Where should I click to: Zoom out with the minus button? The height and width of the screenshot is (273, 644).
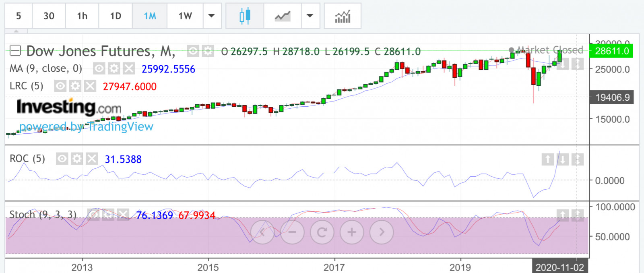click(x=292, y=232)
